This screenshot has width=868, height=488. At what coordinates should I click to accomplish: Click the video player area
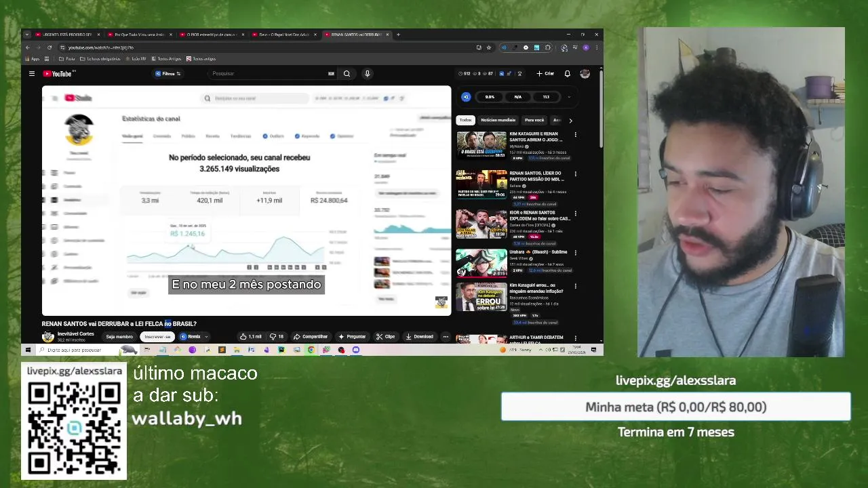(246, 201)
